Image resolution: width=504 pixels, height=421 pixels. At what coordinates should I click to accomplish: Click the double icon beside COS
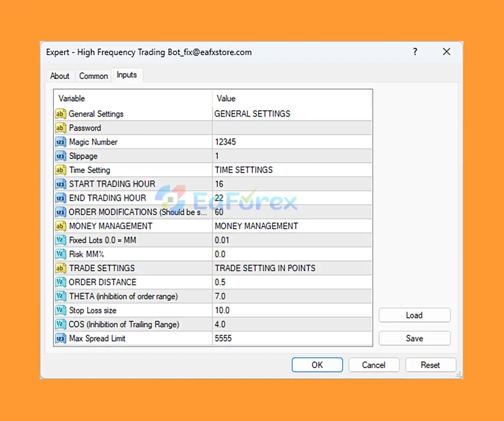coord(60,324)
